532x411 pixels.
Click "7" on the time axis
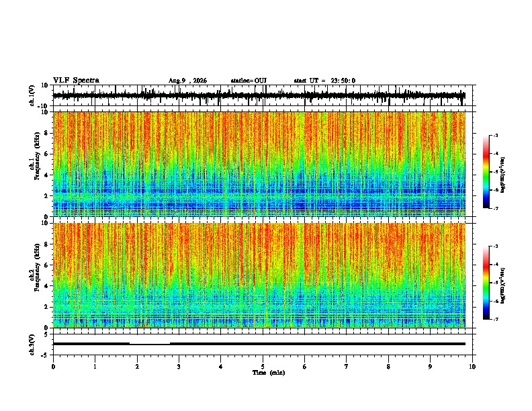tap(347, 367)
